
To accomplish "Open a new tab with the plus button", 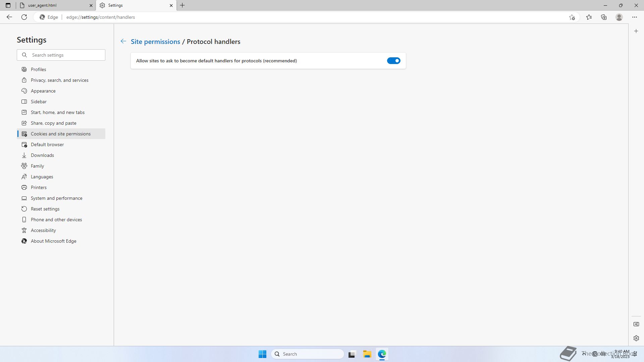I will point(182,5).
